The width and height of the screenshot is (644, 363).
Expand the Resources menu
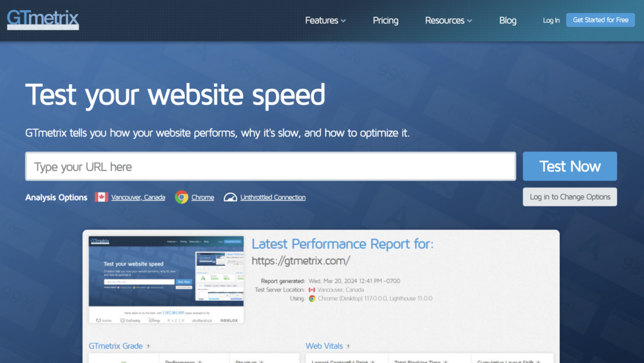[448, 20]
